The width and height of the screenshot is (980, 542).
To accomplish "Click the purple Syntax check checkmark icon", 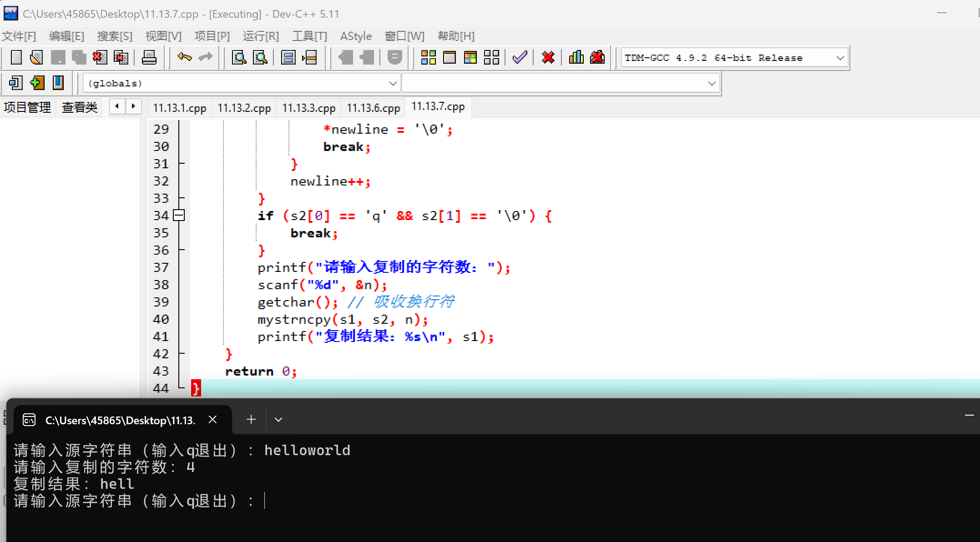I will [x=520, y=58].
